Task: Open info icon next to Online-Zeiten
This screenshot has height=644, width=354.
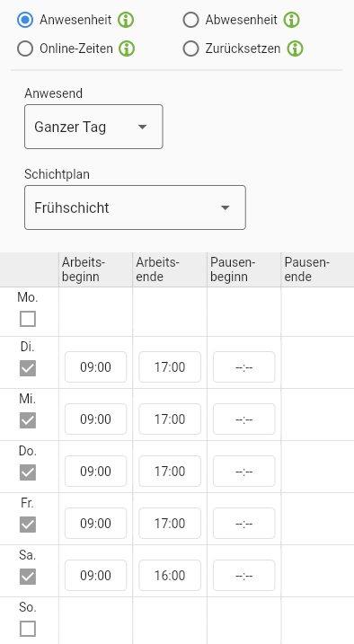Action: click(x=127, y=49)
